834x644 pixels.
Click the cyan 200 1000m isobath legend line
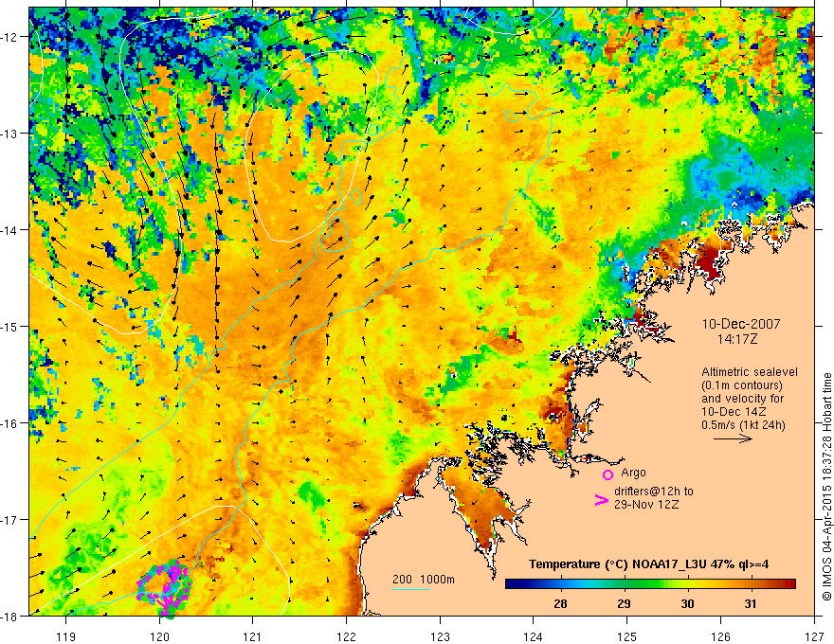410,589
